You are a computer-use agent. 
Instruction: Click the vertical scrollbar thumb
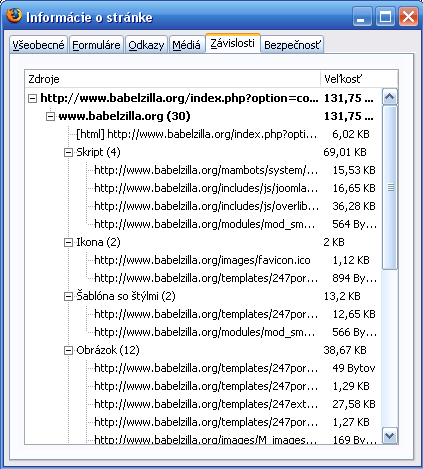point(390,188)
